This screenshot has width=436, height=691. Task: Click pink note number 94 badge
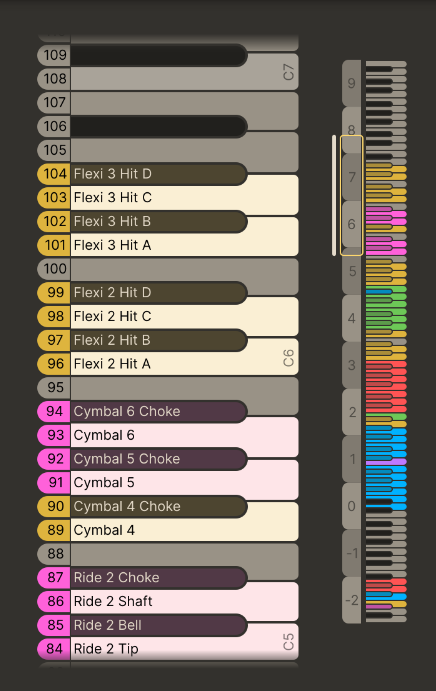click(54, 411)
